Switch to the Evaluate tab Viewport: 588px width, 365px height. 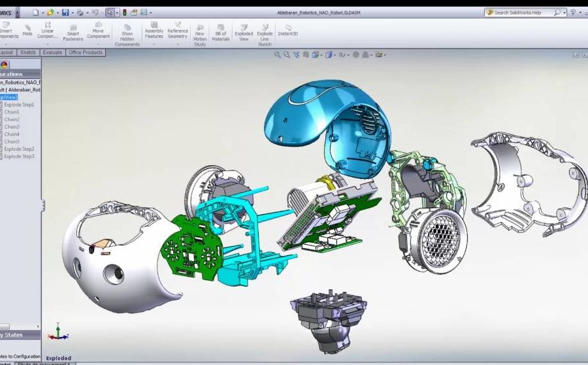tap(52, 52)
